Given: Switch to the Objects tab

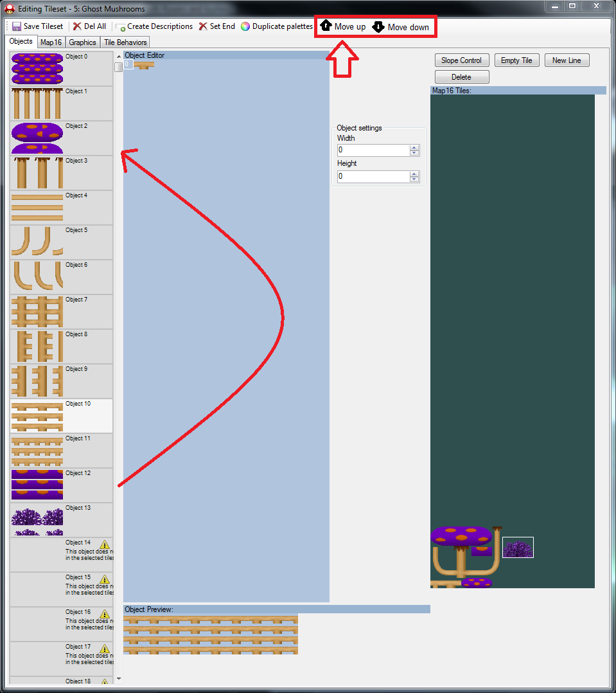Looking at the screenshot, I should click(21, 42).
